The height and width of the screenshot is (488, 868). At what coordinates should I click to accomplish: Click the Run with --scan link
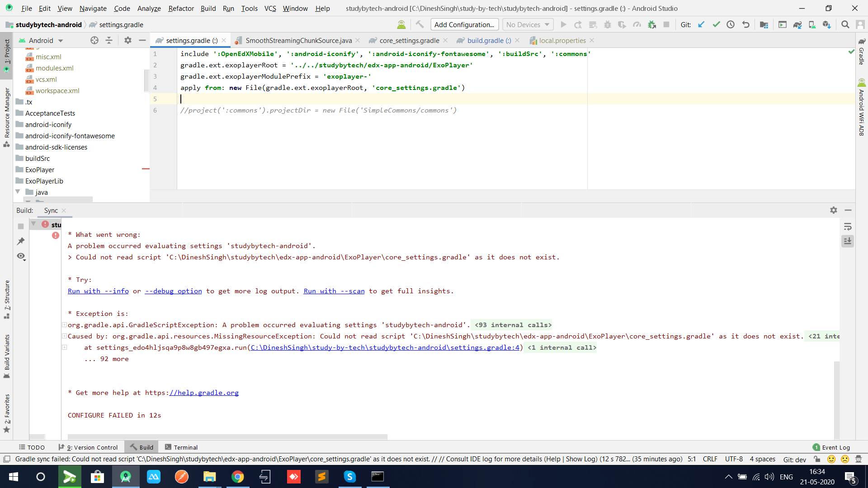tap(334, 291)
